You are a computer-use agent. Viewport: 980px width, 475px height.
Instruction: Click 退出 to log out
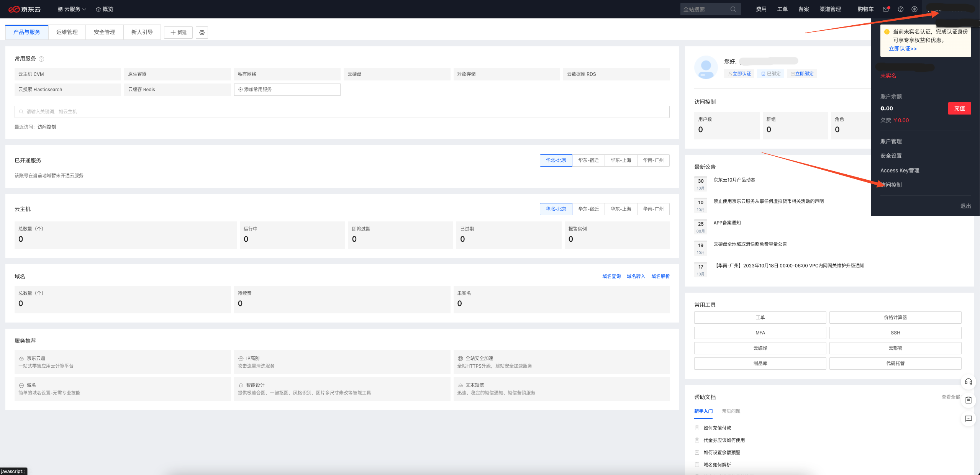point(965,206)
